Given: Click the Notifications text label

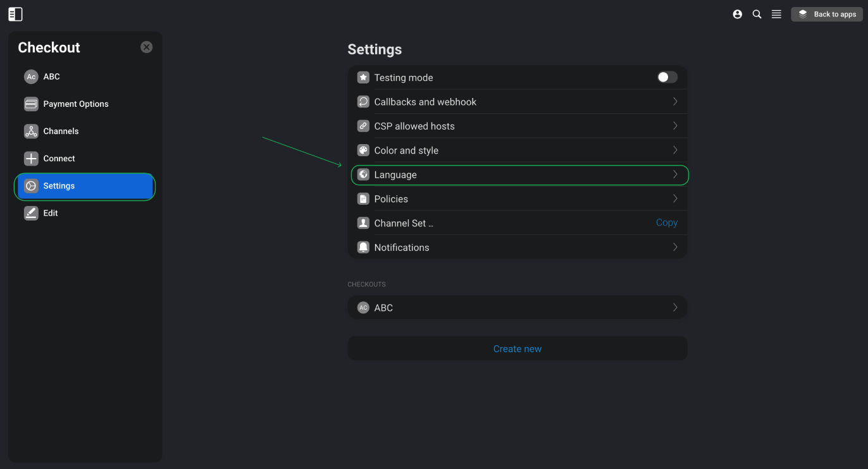Looking at the screenshot, I should (x=402, y=248).
